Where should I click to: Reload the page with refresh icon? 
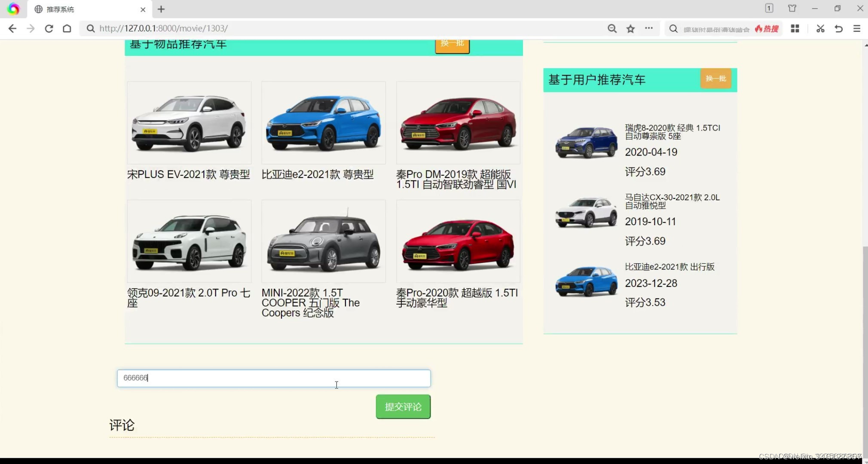tap(49, 28)
